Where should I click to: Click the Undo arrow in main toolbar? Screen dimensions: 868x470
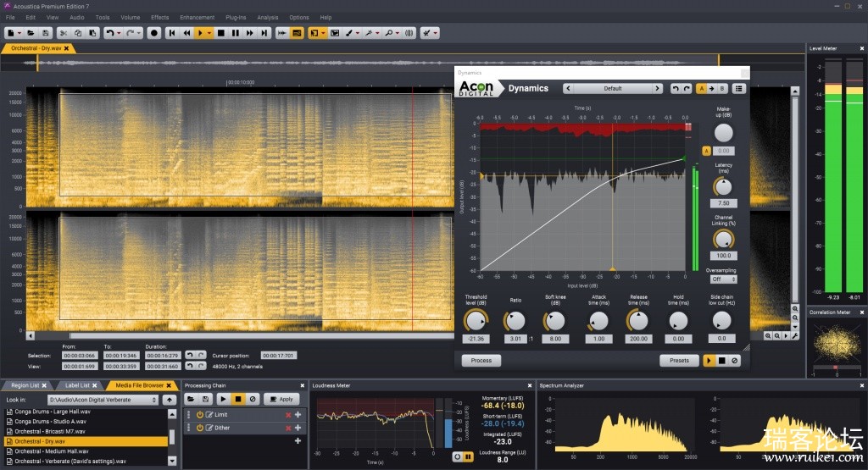coord(109,33)
